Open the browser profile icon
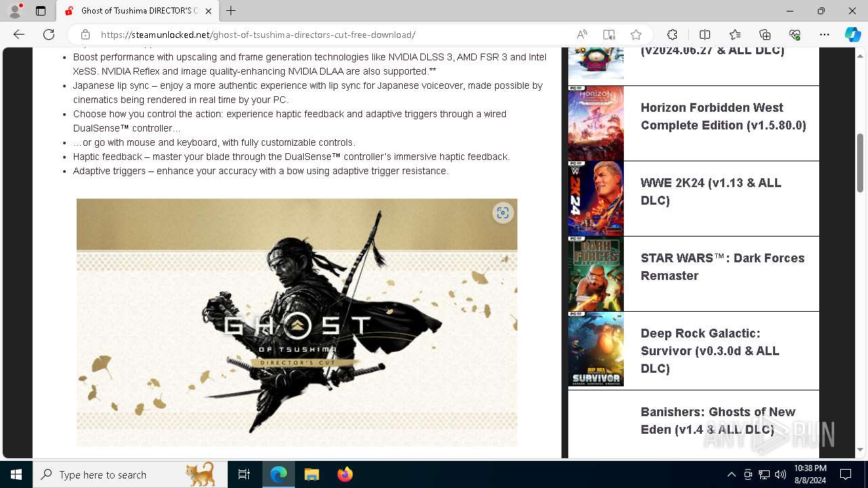This screenshot has height=488, width=868. click(x=15, y=11)
